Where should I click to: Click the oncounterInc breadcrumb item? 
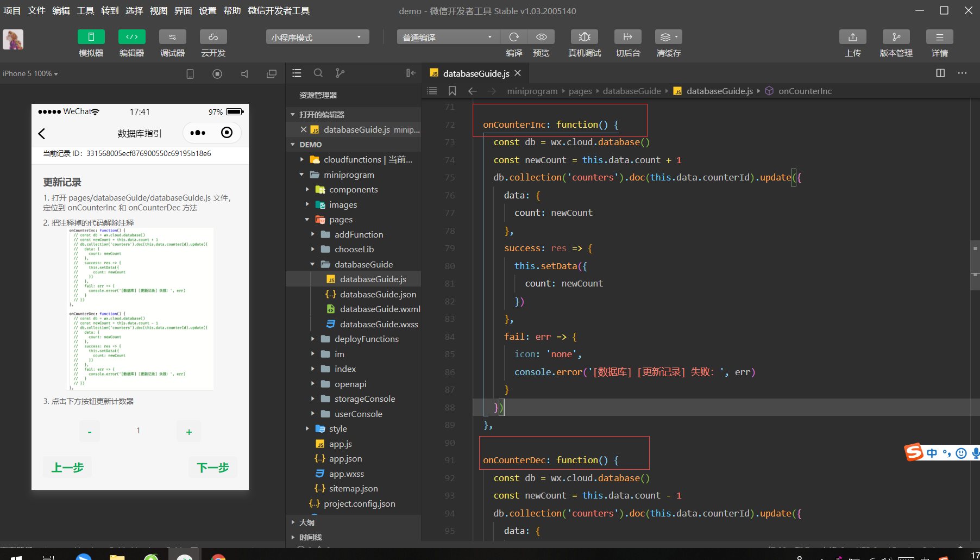pyautogui.click(x=805, y=91)
